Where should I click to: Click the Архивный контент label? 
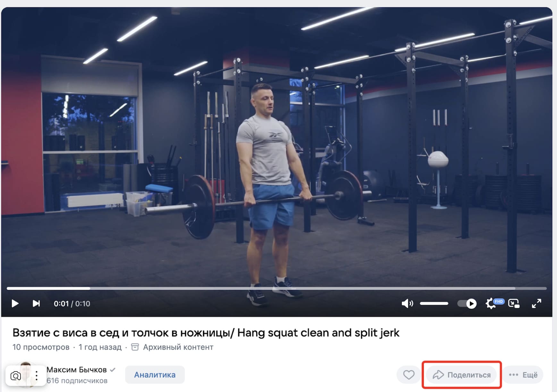tap(178, 347)
